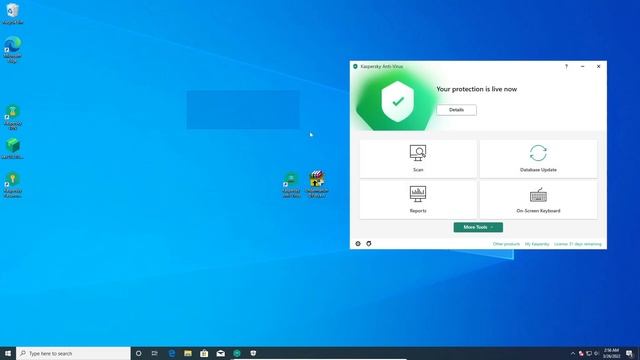Click the green Kaspersky taskbar icon
Image resolution: width=640 pixels, height=360 pixels.
(237, 353)
